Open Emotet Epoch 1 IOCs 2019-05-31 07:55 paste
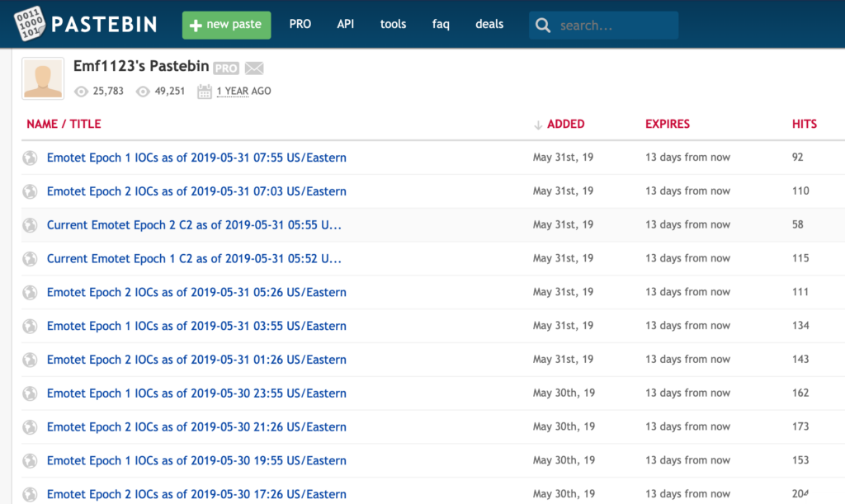 [x=196, y=158]
